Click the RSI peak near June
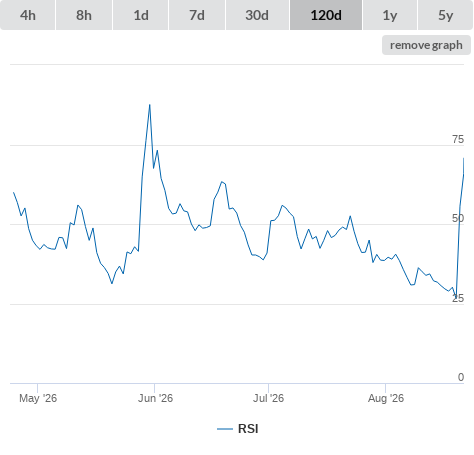474x455 pixels. point(149,105)
